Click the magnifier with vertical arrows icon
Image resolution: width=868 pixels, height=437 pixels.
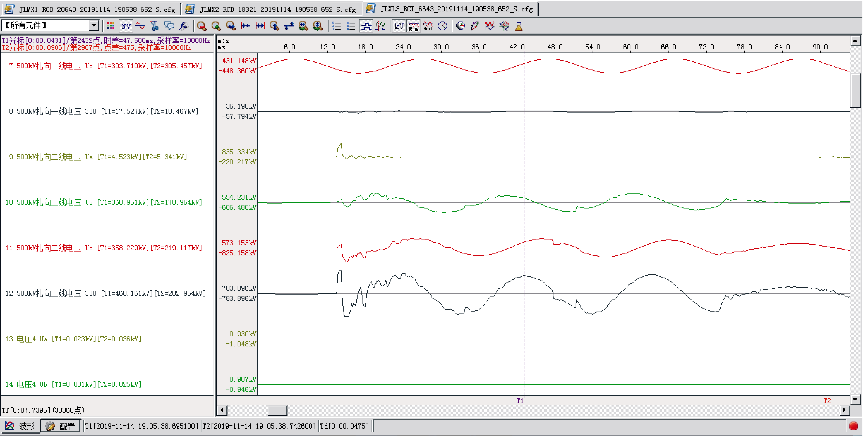pyautogui.click(x=275, y=26)
